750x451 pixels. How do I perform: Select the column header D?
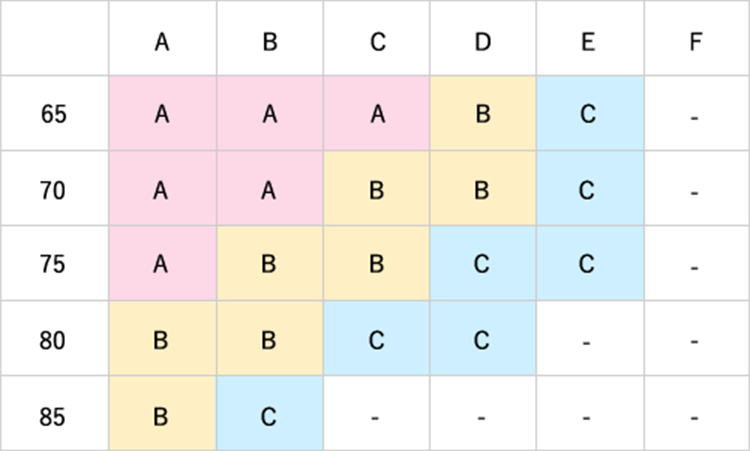(x=483, y=42)
